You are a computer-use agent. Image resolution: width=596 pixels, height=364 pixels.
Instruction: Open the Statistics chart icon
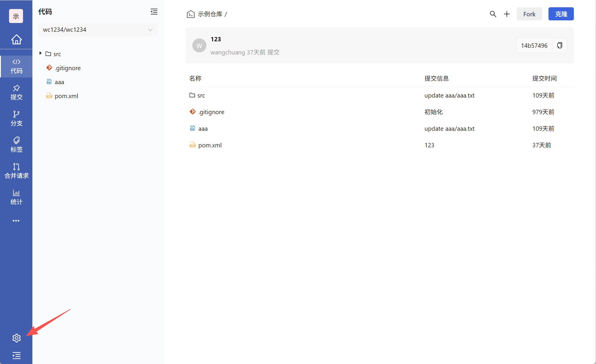(16, 197)
